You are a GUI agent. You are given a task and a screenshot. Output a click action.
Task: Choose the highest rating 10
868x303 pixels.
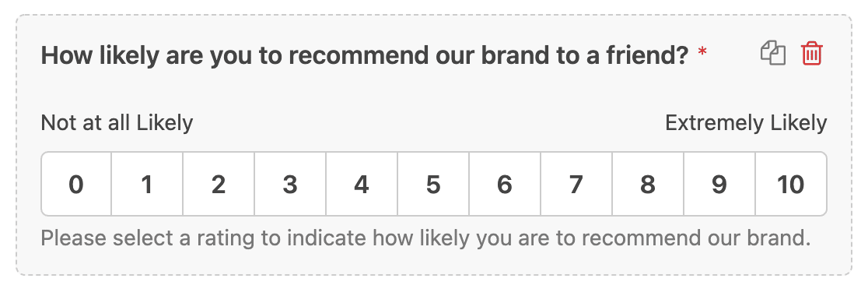point(791,184)
